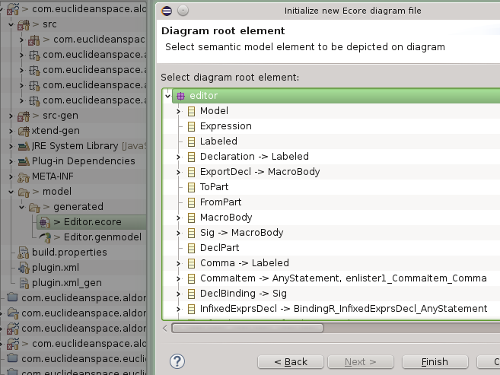Viewport: 500px width, 375px height.
Task: Collapse the editor root node
Action: (168, 96)
